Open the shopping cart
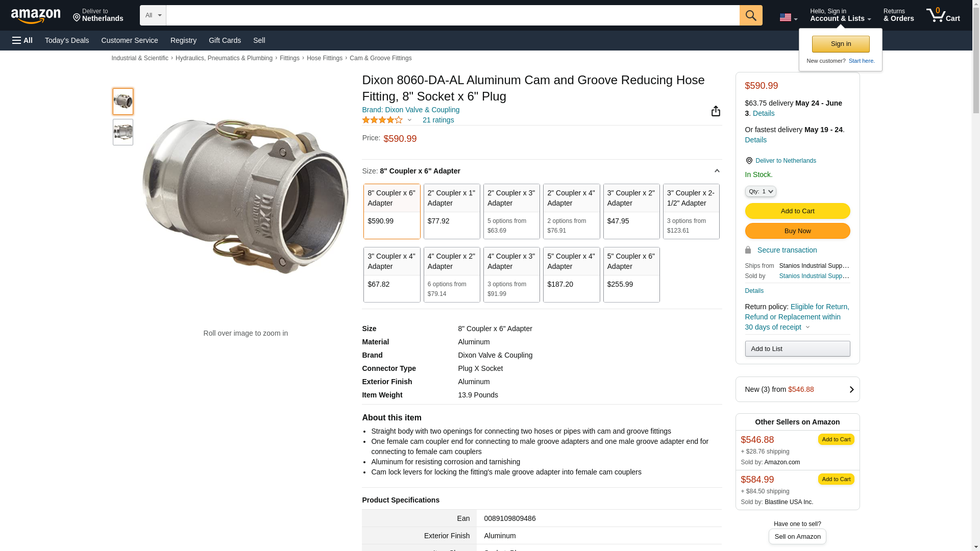Image resolution: width=980 pixels, height=551 pixels. 943,15
